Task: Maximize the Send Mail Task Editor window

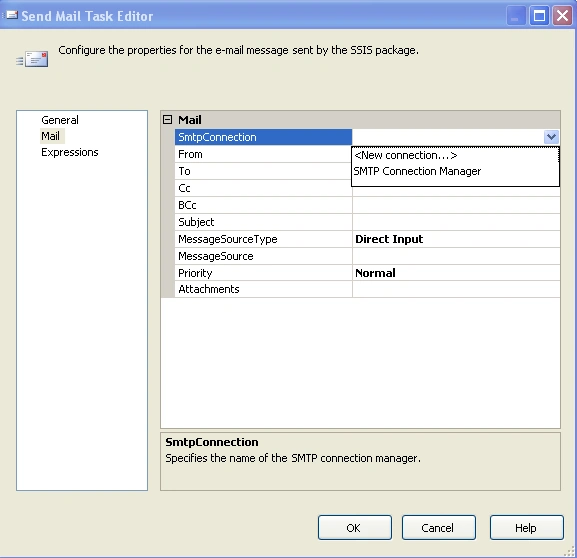Action: [539, 16]
